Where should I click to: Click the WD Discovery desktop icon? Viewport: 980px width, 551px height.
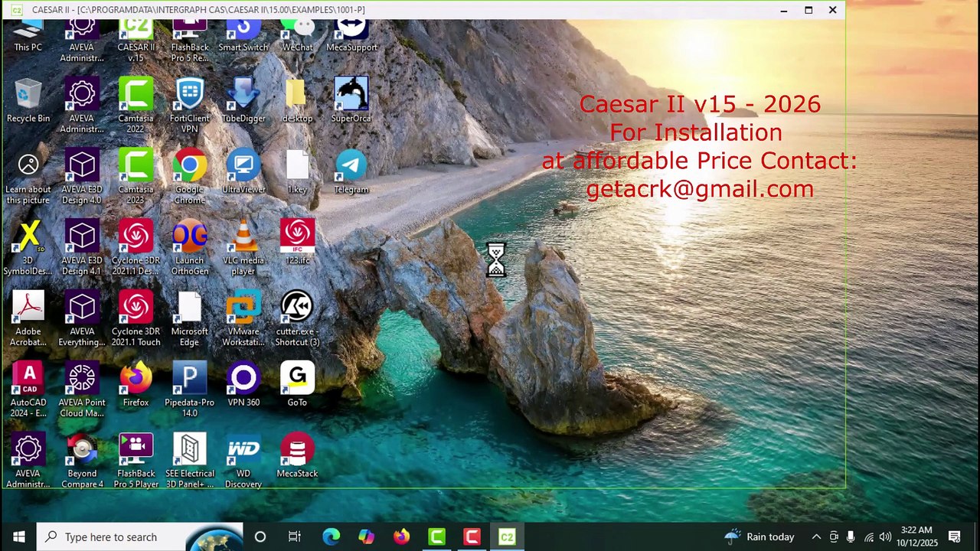coord(243,461)
